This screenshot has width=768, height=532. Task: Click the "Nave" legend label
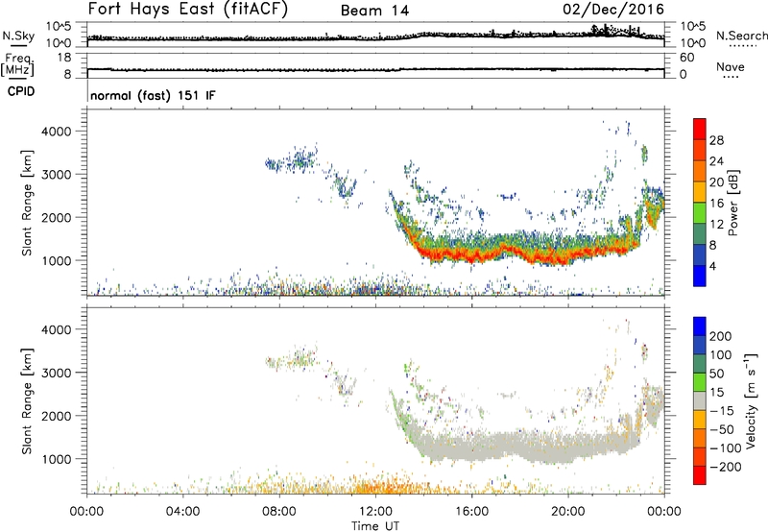(x=730, y=67)
